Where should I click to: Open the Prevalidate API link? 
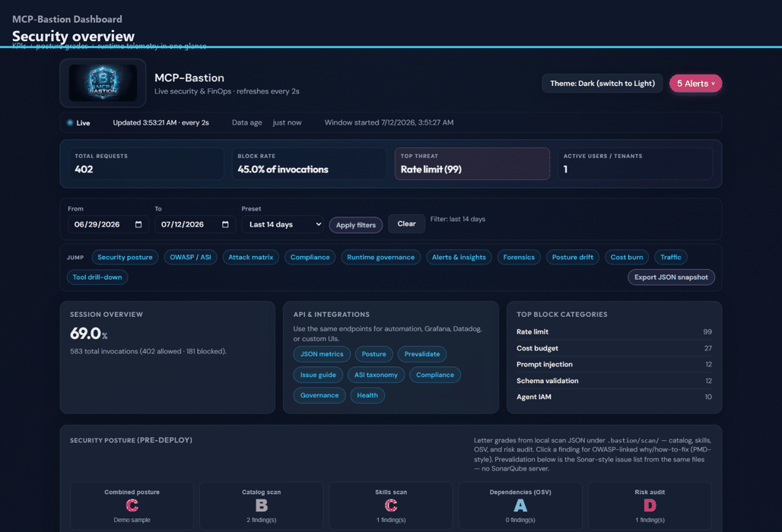[422, 354]
